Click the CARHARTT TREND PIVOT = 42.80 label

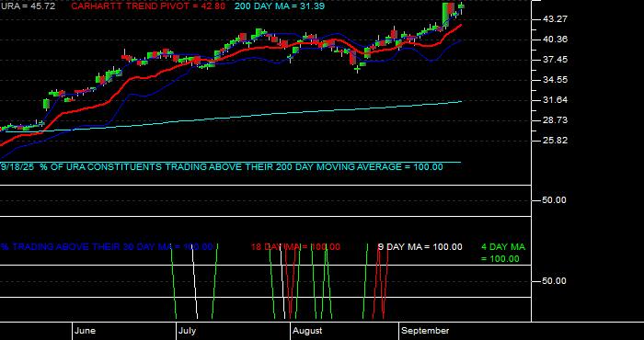[148, 6]
